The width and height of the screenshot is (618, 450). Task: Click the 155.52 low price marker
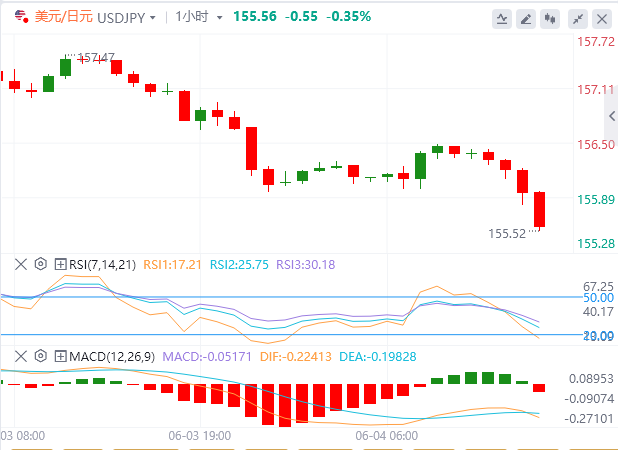pyautogui.click(x=507, y=234)
